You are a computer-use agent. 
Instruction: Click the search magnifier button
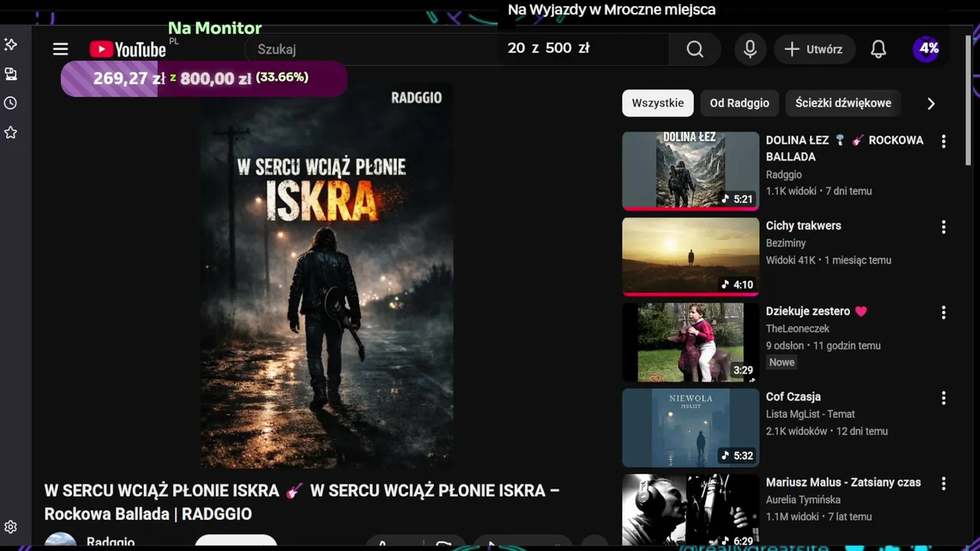pyautogui.click(x=694, y=49)
